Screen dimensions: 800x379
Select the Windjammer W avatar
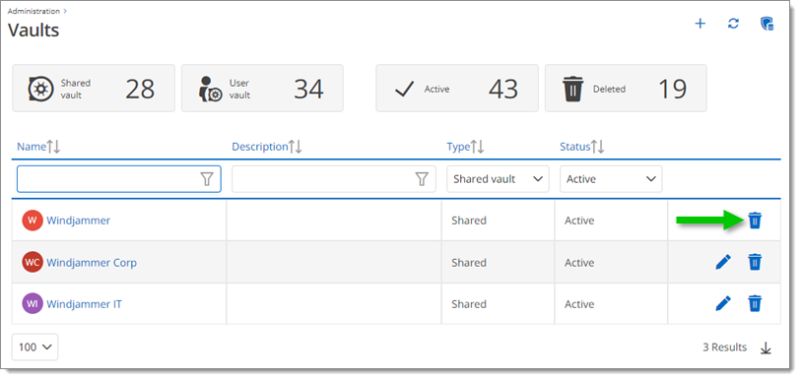pos(32,220)
